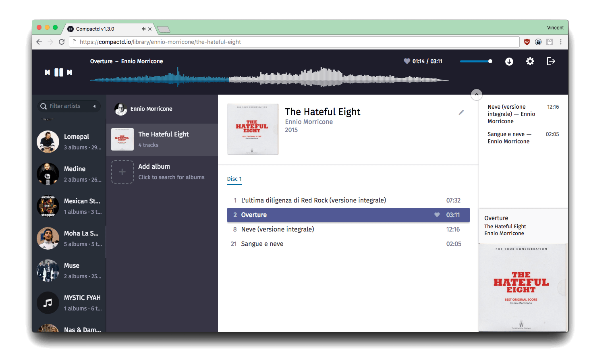Select artist MYSTIC FYAH
The width and height of the screenshot is (616, 364).
click(69, 303)
